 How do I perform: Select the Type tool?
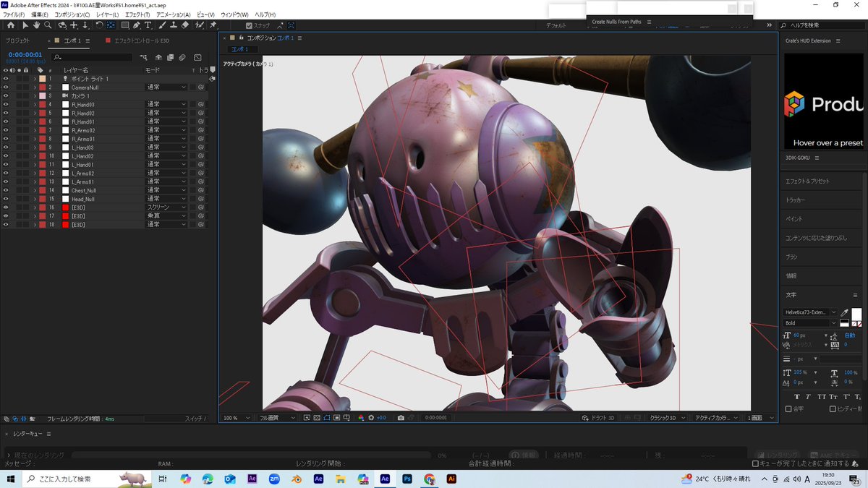(x=148, y=25)
